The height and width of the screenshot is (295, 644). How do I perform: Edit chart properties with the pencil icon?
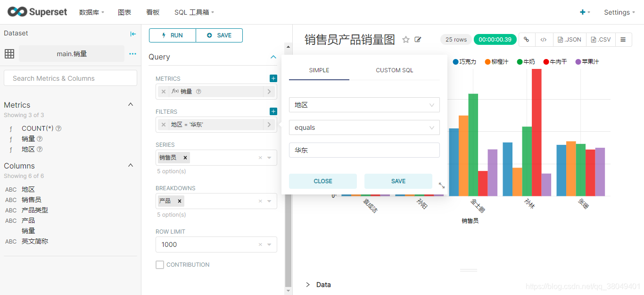coord(418,40)
